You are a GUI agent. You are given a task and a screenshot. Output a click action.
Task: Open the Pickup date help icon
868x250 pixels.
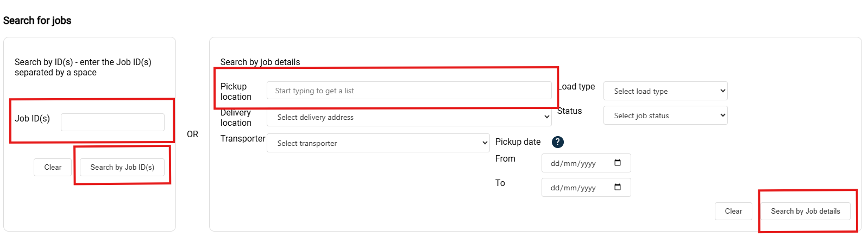[557, 142]
